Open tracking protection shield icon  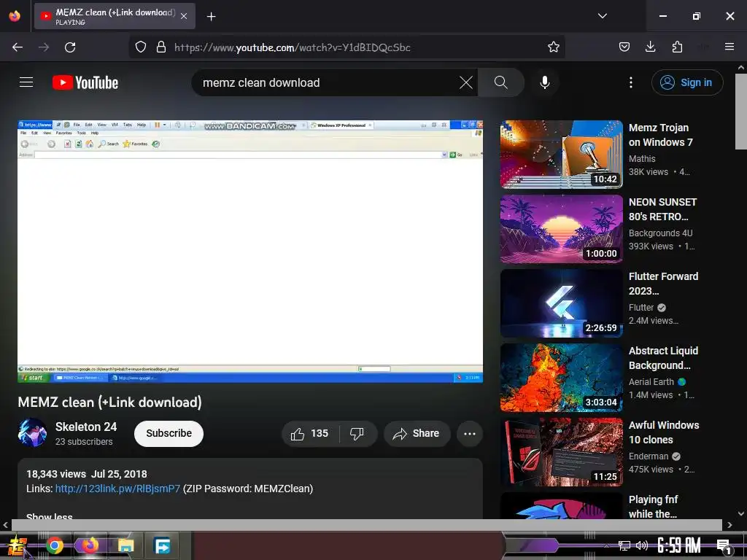point(141,47)
